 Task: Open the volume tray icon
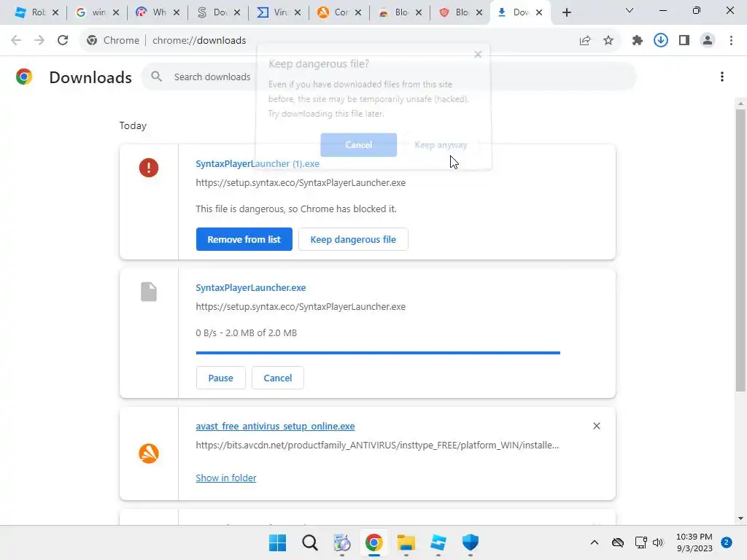pyautogui.click(x=658, y=542)
